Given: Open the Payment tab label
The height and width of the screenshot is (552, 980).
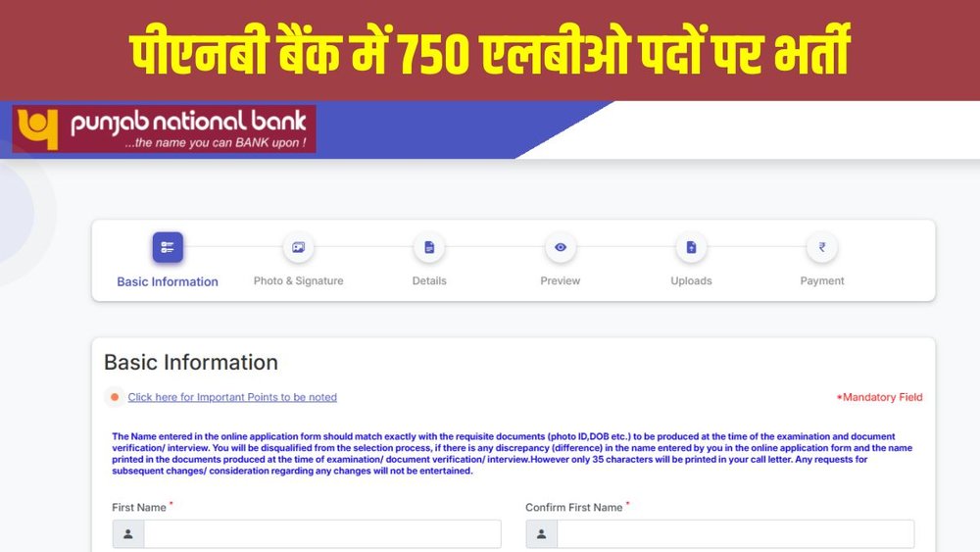Looking at the screenshot, I should point(822,281).
